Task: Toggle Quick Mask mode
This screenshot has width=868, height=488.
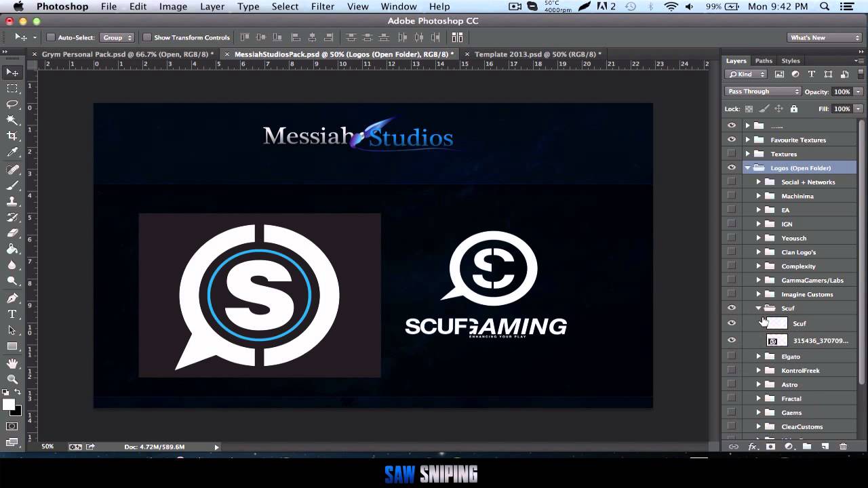Action: 12,426
